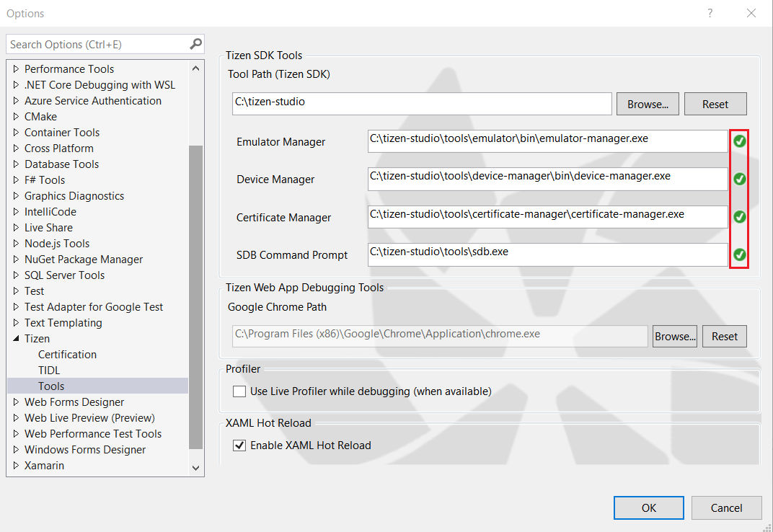Click Browse next to Tool Path

coord(647,103)
